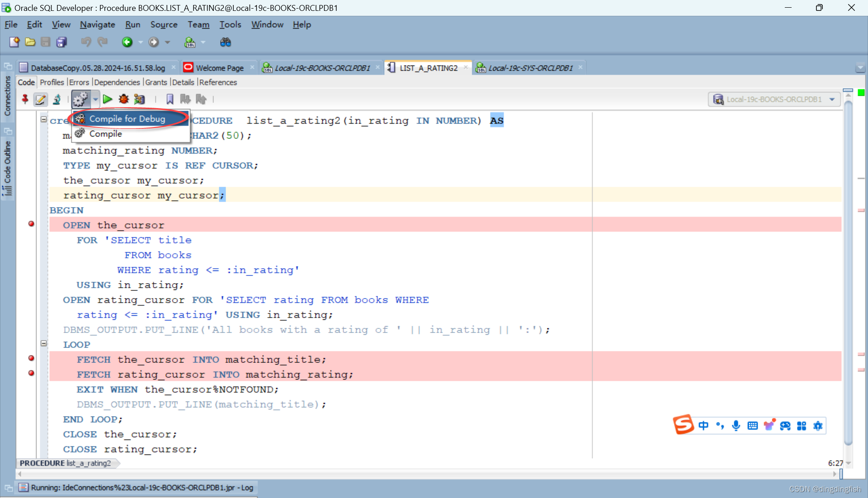Run the LIST_A_RATING2 procedure

pos(107,99)
